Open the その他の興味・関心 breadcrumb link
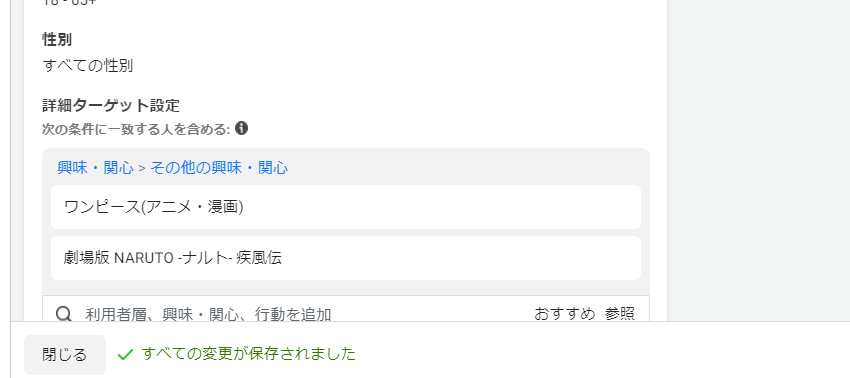 click(219, 168)
